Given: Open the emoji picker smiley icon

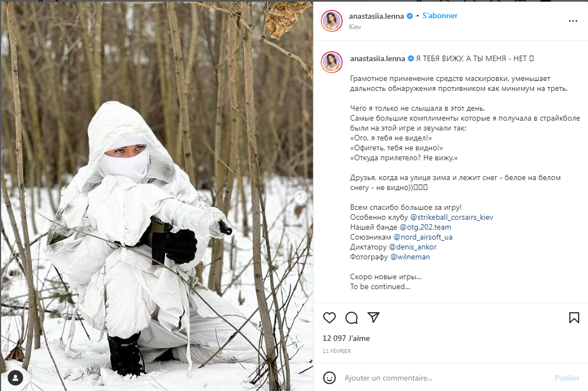Looking at the screenshot, I should pyautogui.click(x=329, y=378).
